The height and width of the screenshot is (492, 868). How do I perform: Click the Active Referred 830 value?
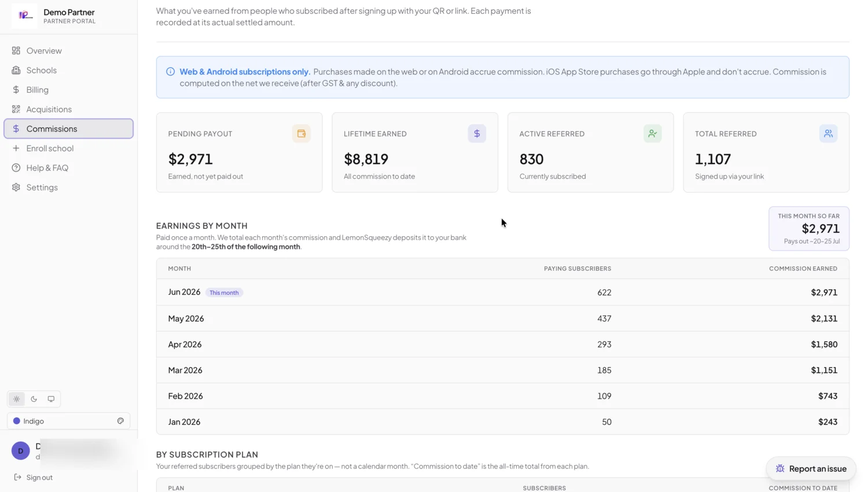tap(531, 159)
